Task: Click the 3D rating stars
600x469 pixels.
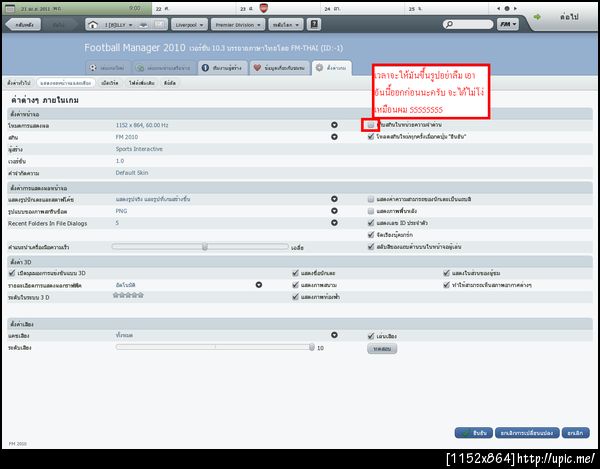Action: 128,295
